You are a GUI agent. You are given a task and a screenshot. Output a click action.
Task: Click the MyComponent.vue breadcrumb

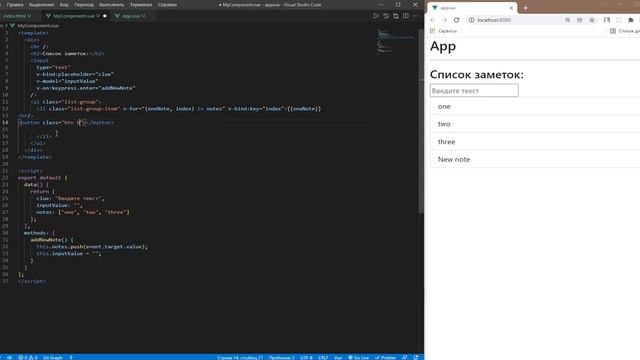click(x=38, y=25)
